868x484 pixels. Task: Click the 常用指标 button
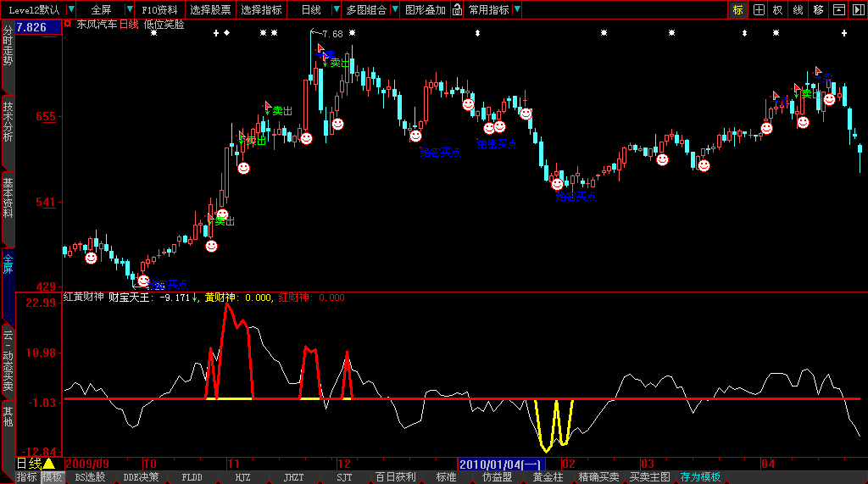pos(489,10)
